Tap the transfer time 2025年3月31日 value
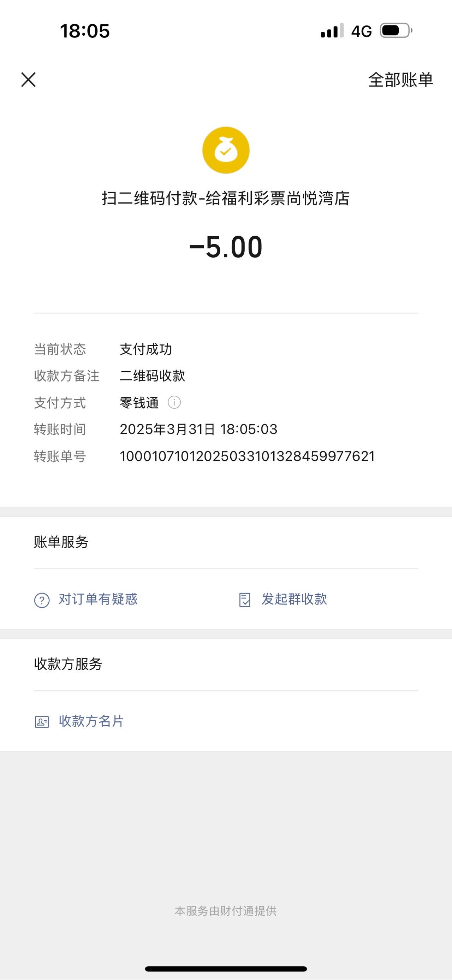The image size is (452, 980). click(x=199, y=429)
